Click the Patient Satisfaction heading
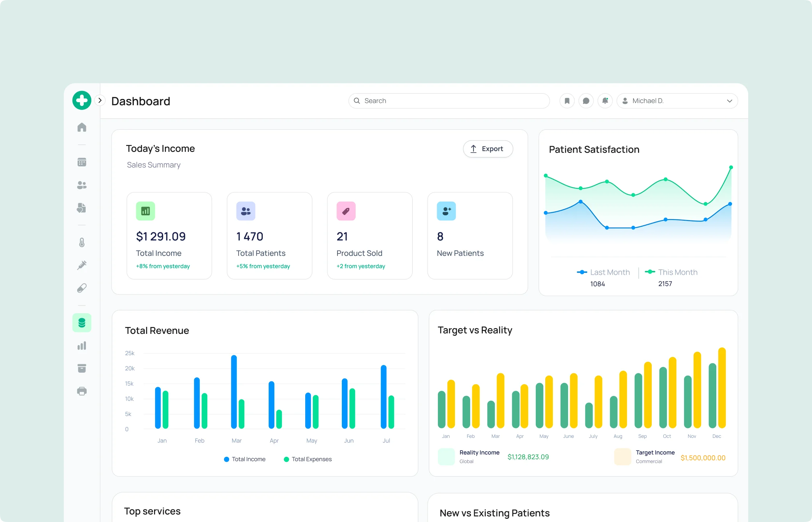Viewport: 812px width, 522px height. [x=594, y=149]
